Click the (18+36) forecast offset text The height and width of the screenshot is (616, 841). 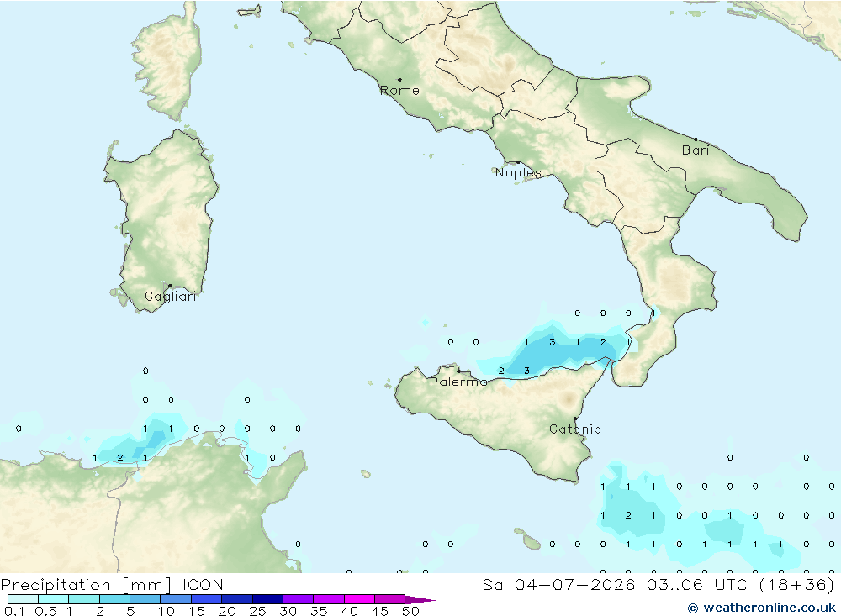(x=797, y=584)
